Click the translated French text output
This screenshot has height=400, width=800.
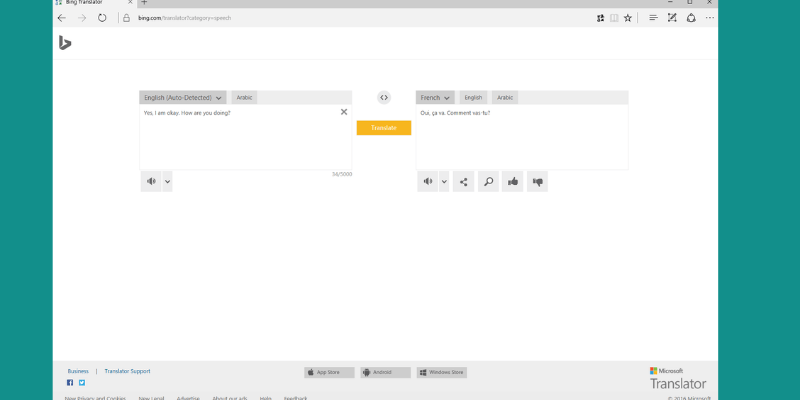point(455,113)
